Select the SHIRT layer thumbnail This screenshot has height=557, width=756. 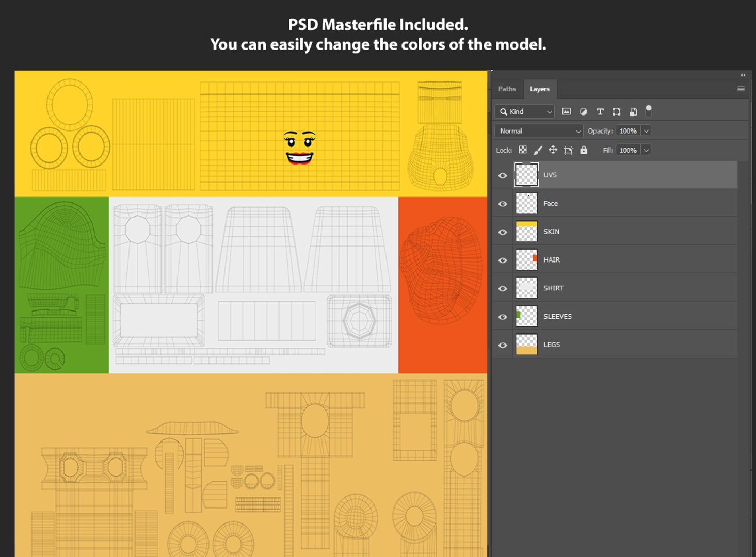click(x=526, y=288)
